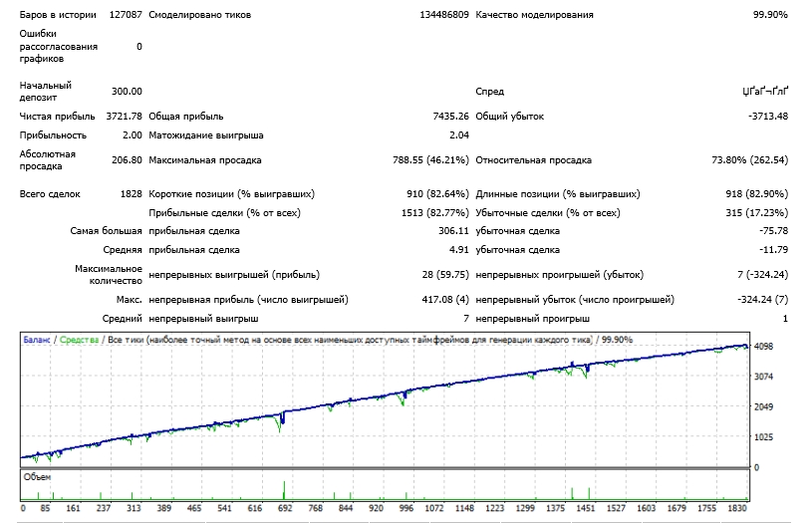Select long positions value 918 (82.90%)
Screen dimensions: 812x523
click(x=756, y=194)
